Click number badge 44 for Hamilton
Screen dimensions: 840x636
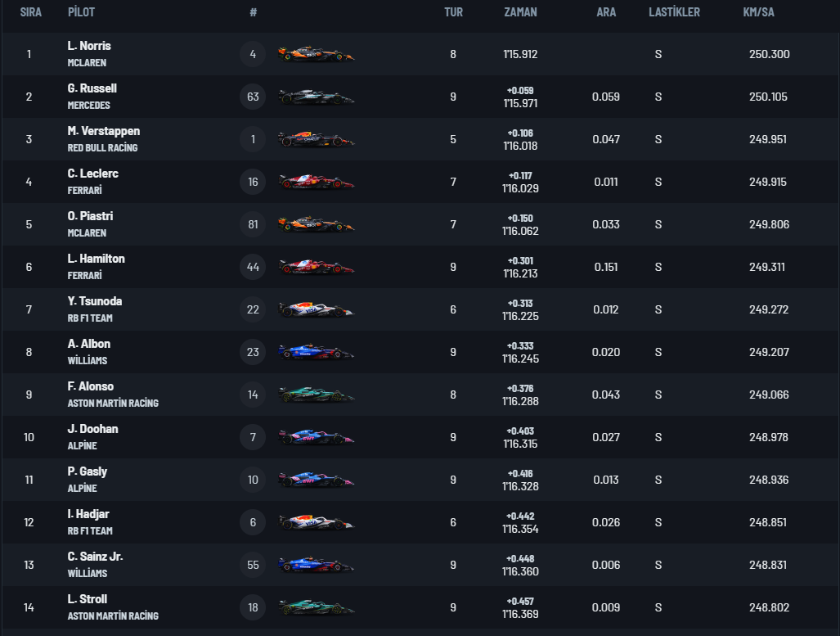click(253, 267)
